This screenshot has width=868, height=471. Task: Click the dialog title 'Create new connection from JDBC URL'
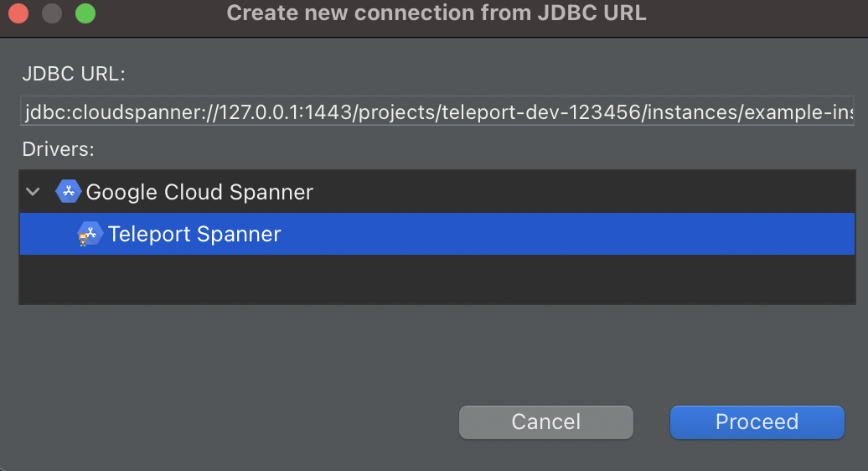[437, 13]
